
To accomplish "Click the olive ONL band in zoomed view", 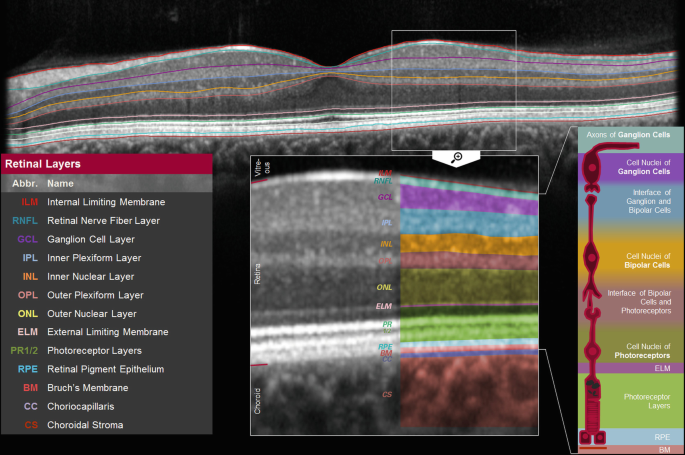I will point(460,286).
